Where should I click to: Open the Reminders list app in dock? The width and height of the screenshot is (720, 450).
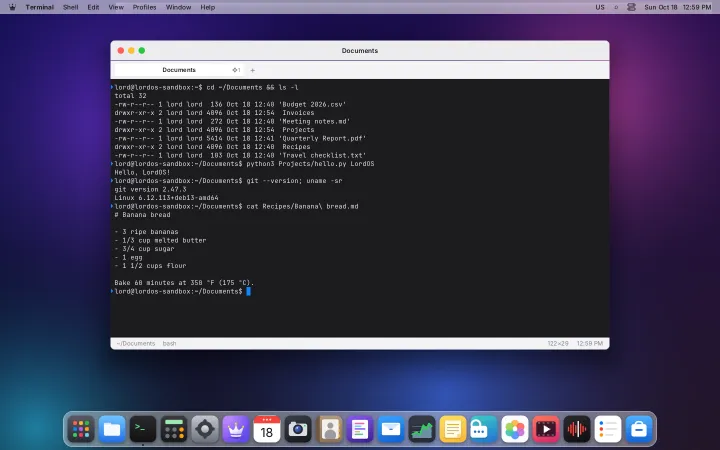coord(608,429)
